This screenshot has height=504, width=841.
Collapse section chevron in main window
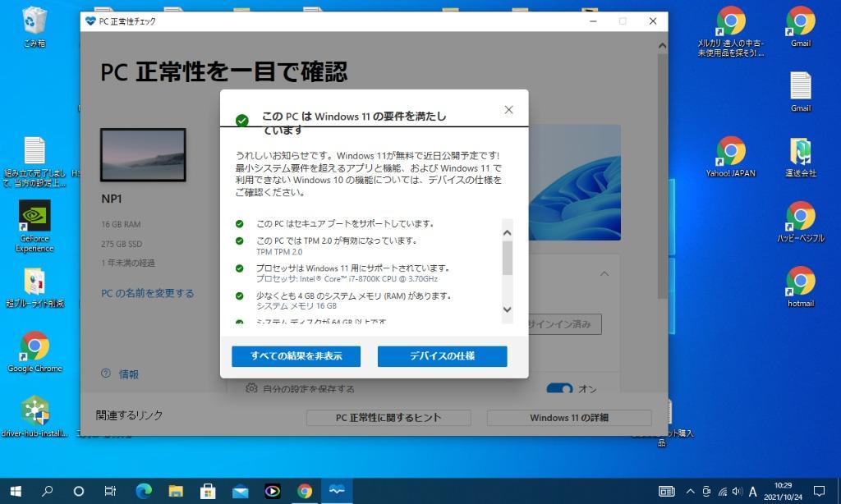604,273
